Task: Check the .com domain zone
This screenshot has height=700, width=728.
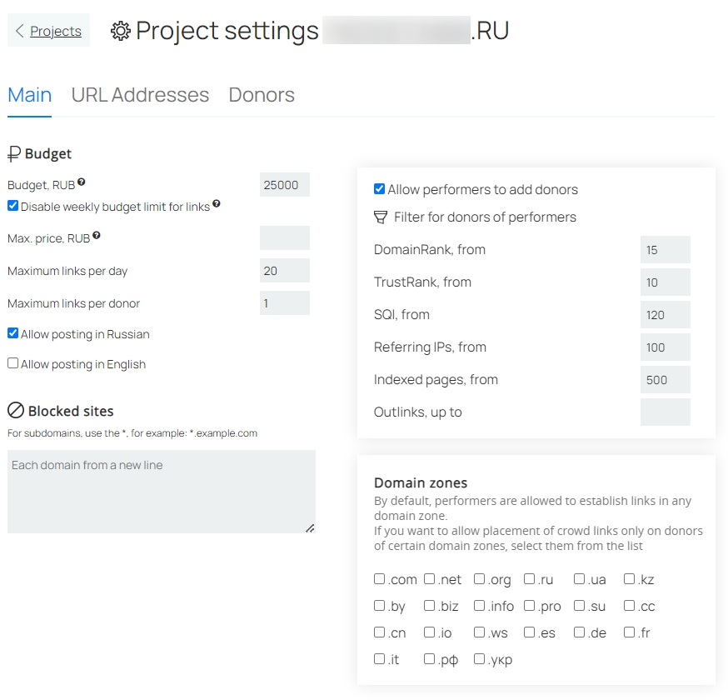Action: (379, 579)
